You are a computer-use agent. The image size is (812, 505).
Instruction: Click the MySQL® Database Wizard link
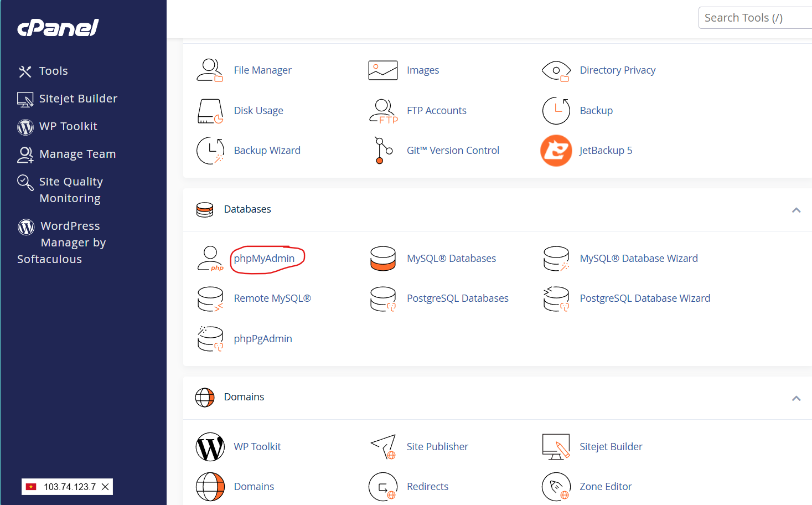click(x=639, y=259)
